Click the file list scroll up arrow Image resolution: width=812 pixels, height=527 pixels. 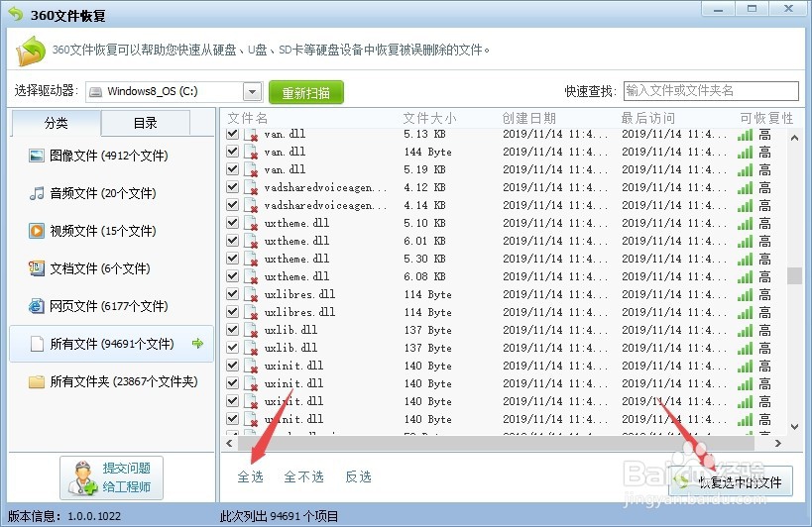pyautogui.click(x=794, y=138)
